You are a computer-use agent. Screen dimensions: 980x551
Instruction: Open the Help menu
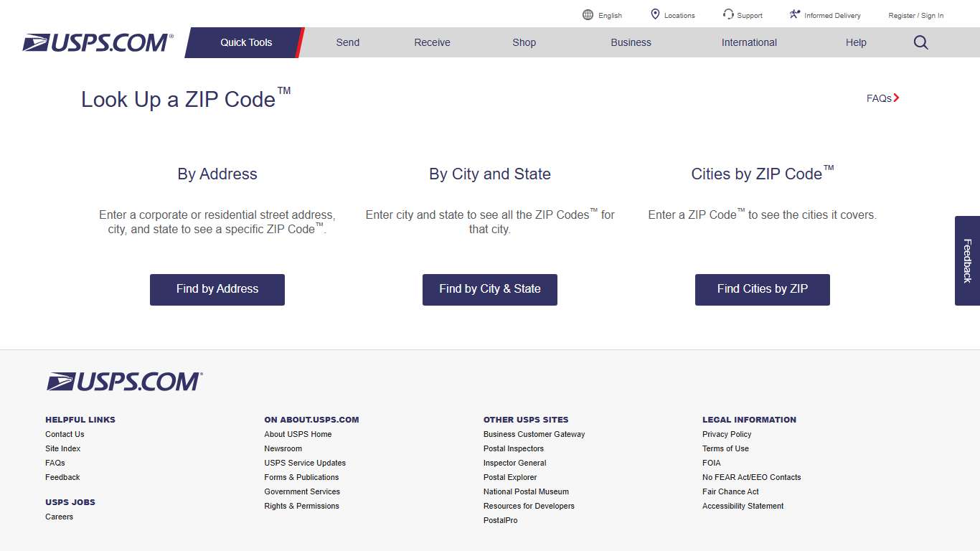point(855,42)
